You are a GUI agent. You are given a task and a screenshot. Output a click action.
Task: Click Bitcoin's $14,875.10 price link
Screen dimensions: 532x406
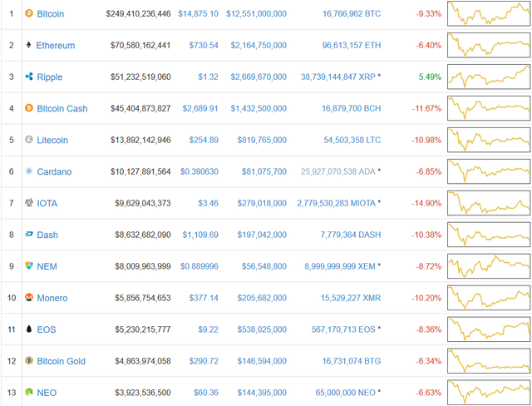click(x=198, y=14)
